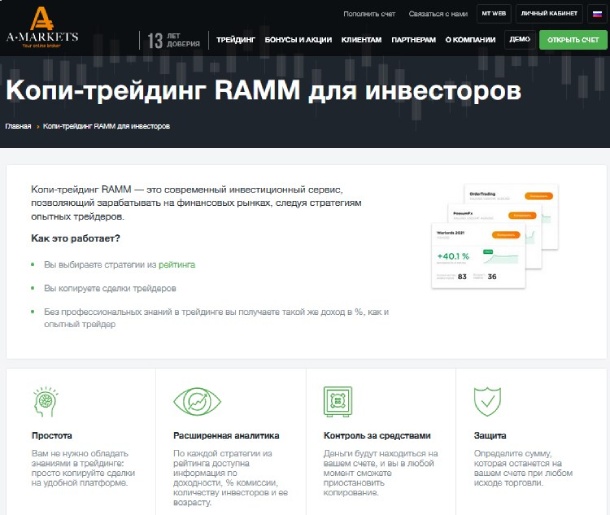Screen dimensions: 610x515
Task: Click the 13 лет доверия badge
Action: tap(174, 40)
